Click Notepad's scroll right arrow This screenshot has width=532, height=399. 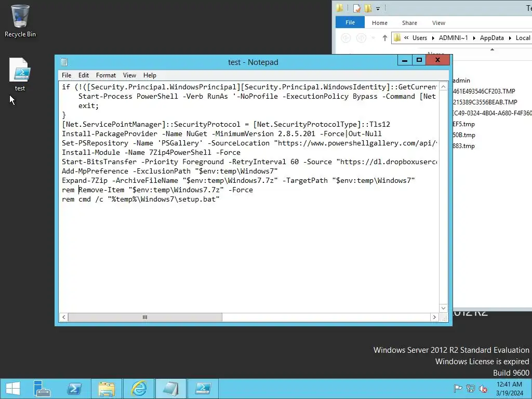[434, 317]
